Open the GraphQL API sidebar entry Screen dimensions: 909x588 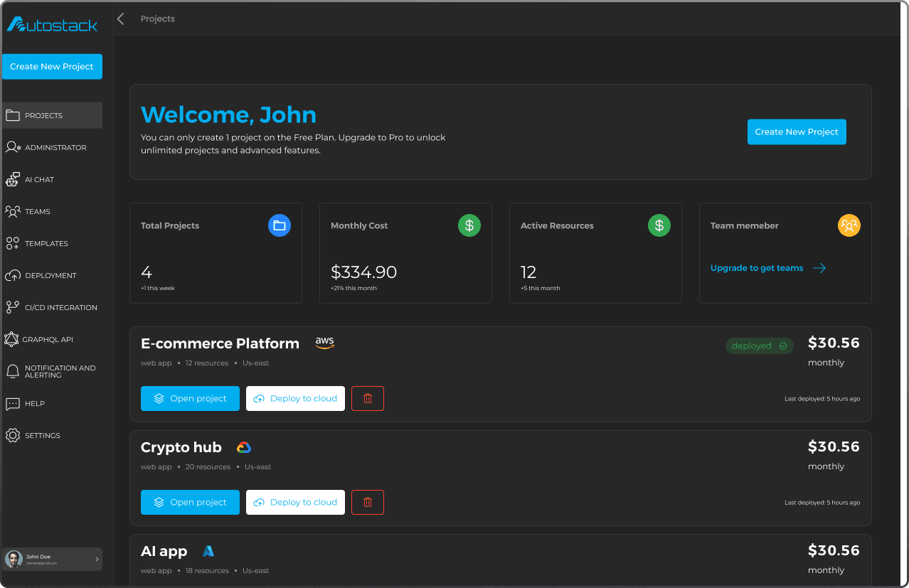coord(52,339)
